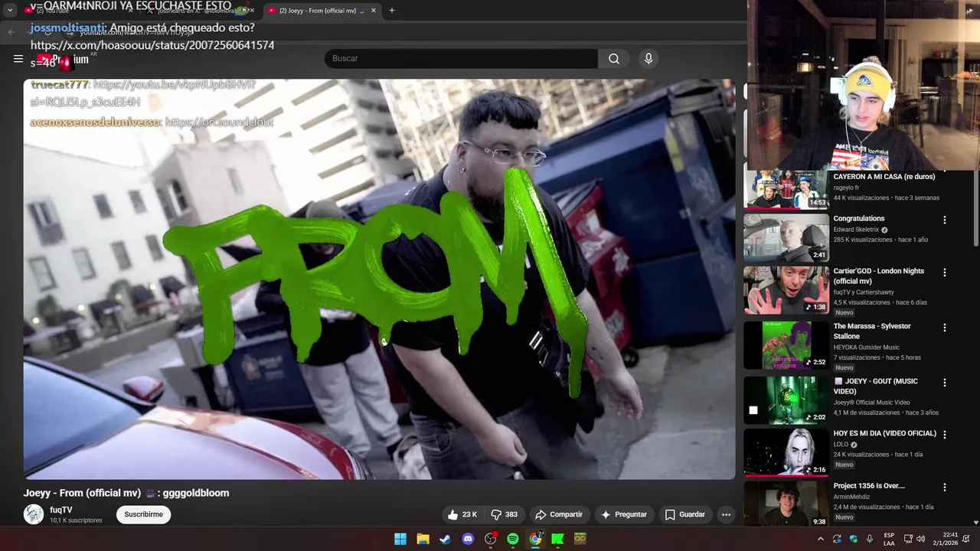Open Spotify from taskbar
Screen dimensions: 980x551
click(513, 539)
